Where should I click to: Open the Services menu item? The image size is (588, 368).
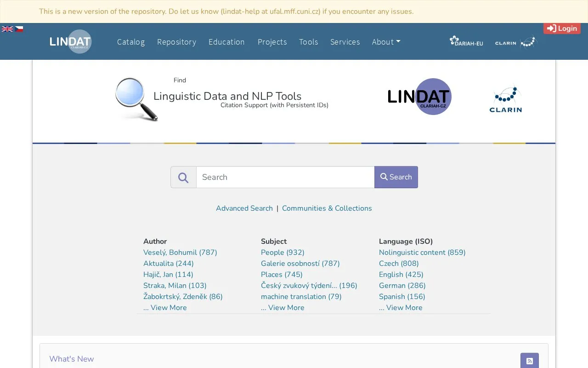(x=345, y=42)
